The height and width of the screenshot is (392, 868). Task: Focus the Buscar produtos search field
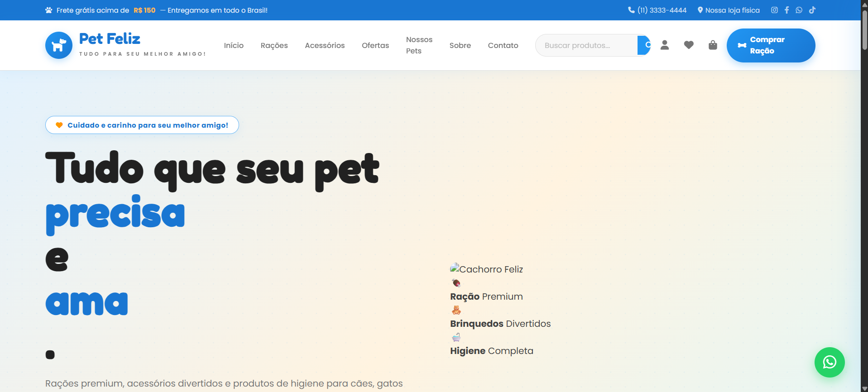(x=586, y=45)
